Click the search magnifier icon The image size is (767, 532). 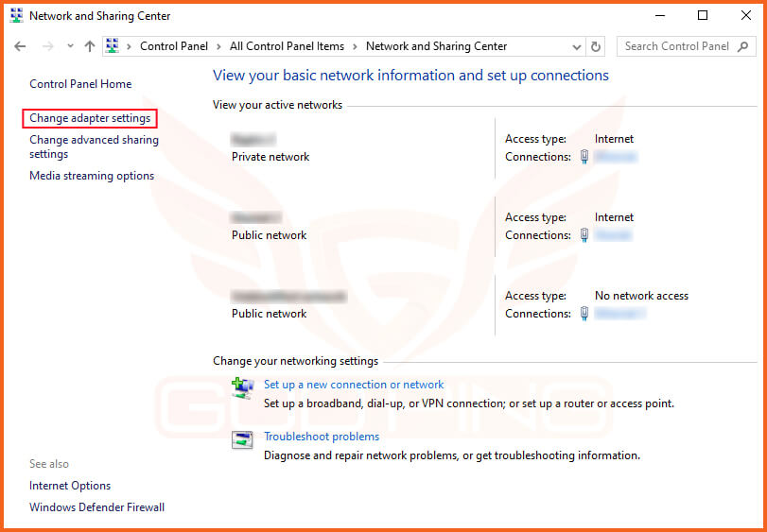coord(742,46)
